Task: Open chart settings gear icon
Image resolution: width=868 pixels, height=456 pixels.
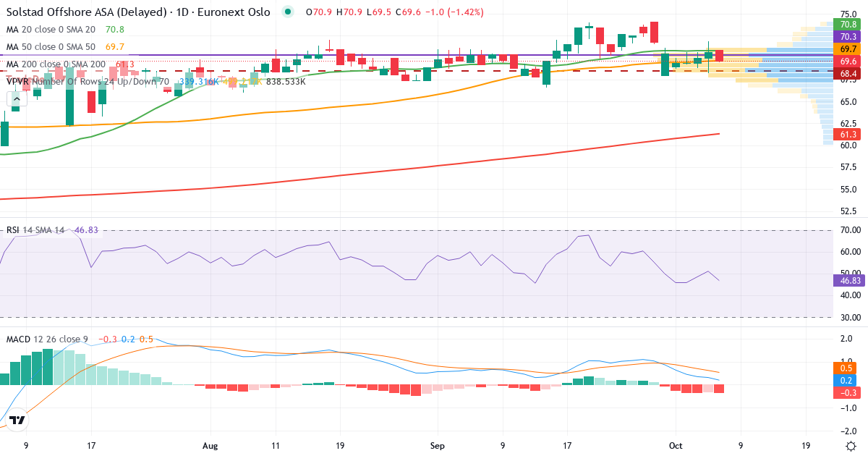Action: 851,445
